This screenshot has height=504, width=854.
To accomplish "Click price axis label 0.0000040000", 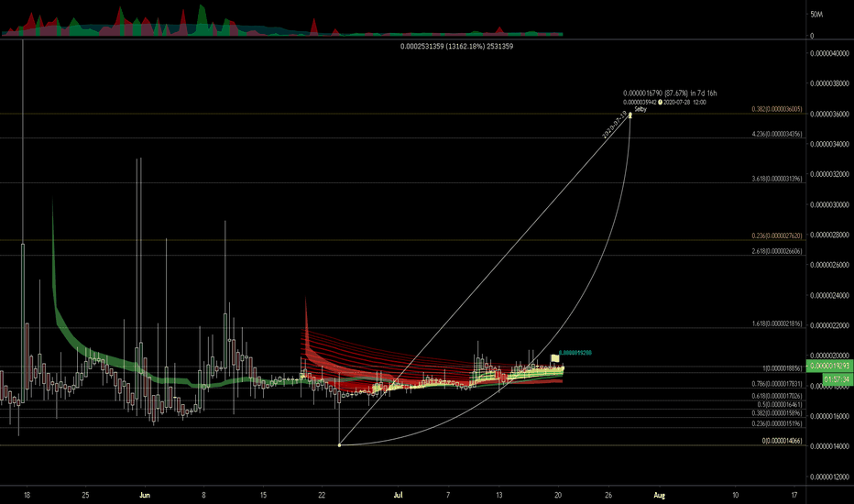I will [x=829, y=53].
